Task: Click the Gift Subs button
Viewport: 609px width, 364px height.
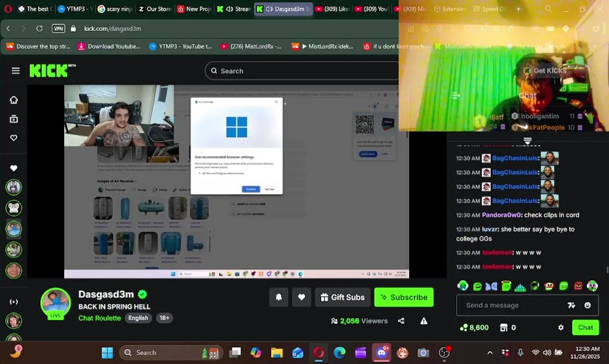Action: click(342, 297)
